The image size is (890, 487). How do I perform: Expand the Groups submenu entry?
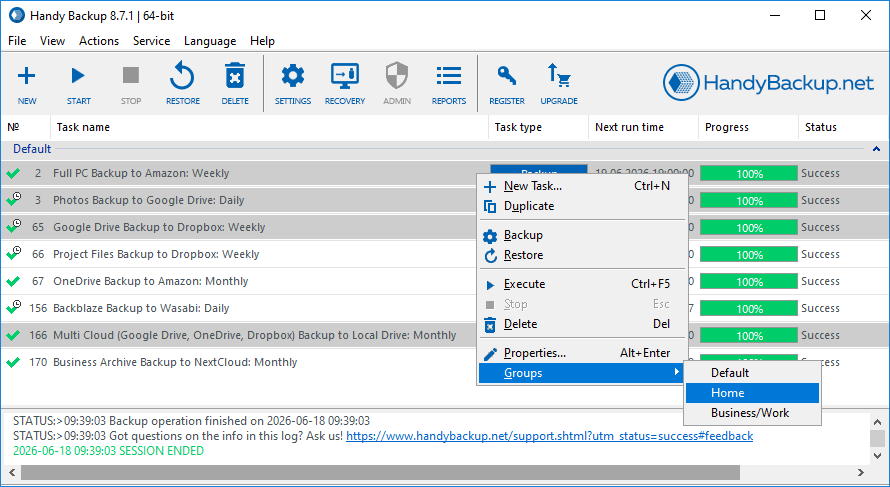582,373
